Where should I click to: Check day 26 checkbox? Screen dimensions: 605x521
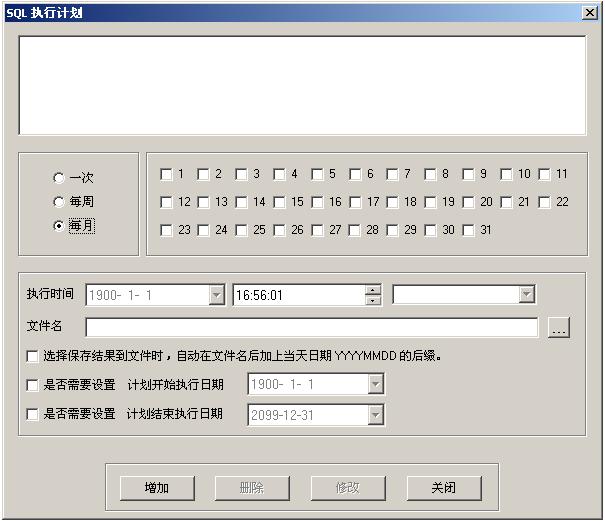(x=279, y=230)
